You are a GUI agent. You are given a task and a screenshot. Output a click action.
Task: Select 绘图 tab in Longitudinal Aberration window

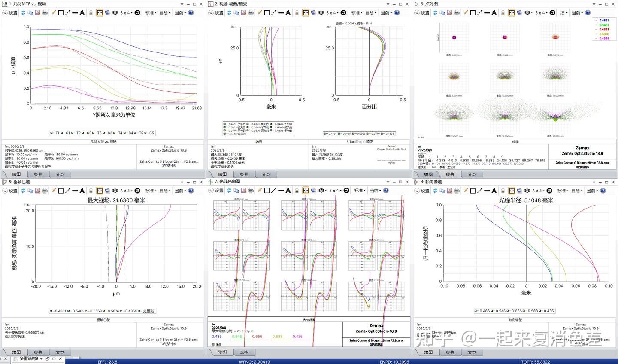pos(428,352)
